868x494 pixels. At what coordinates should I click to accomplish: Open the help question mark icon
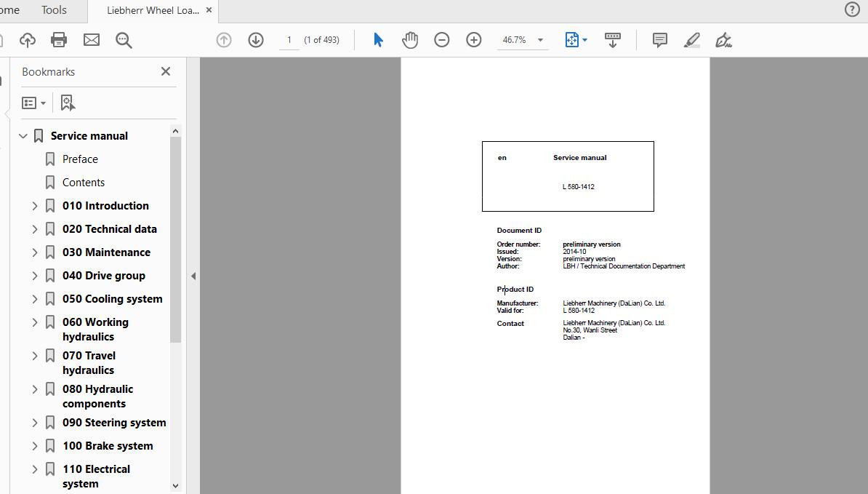(852, 9)
